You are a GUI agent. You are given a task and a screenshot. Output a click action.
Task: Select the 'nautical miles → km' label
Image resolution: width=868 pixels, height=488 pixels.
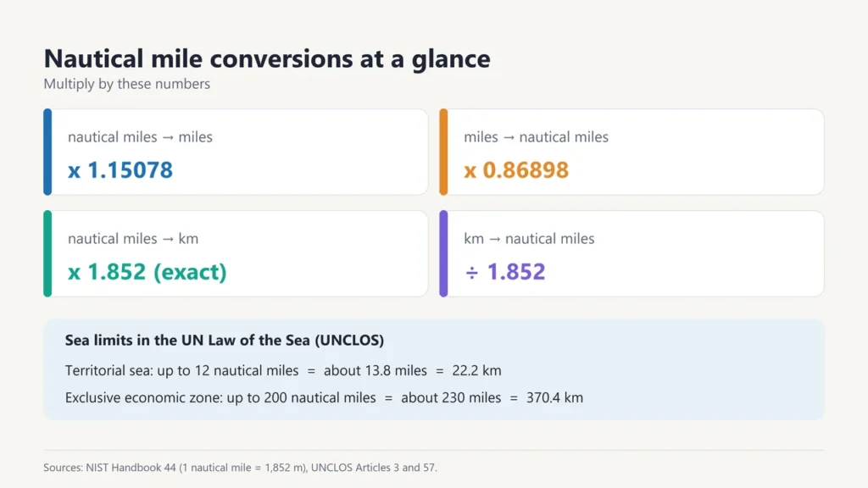click(133, 238)
